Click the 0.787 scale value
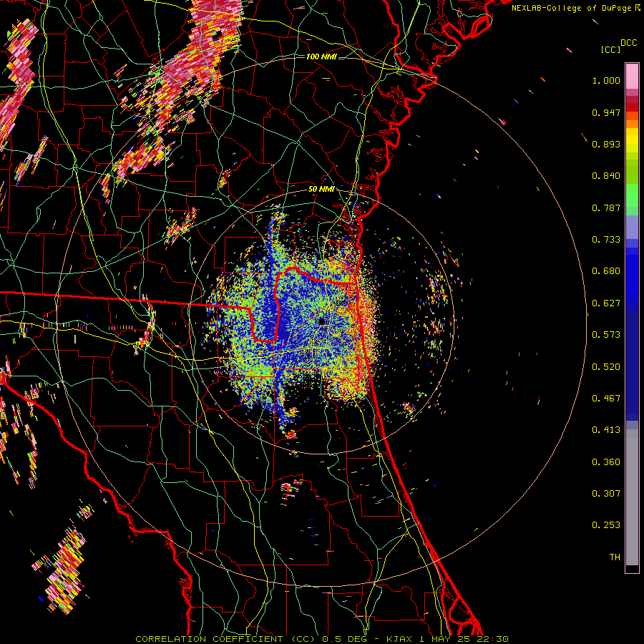The image size is (644, 644). [x=606, y=208]
